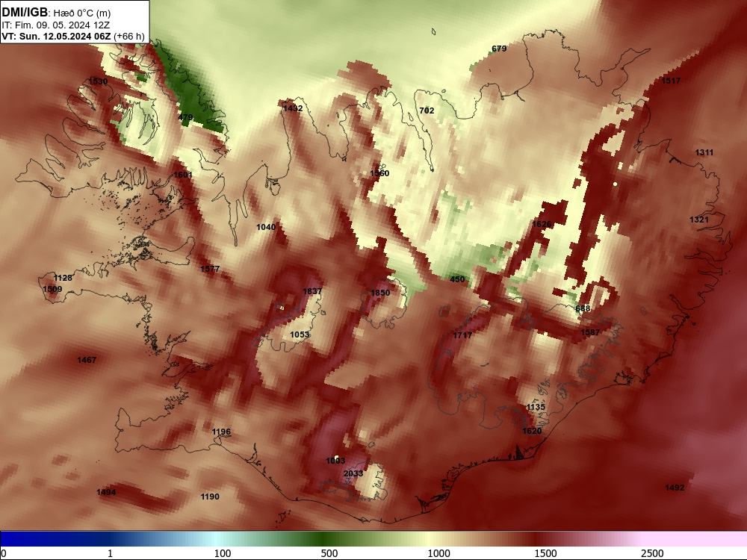Click the 479 value in the green area
Viewport: 747px width, 560px height.
[x=185, y=117]
